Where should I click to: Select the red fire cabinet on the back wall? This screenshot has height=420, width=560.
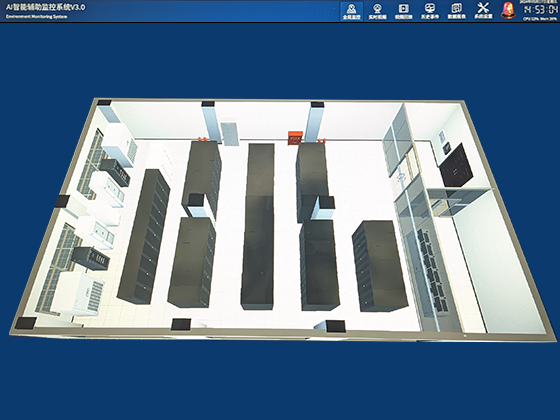tap(295, 138)
